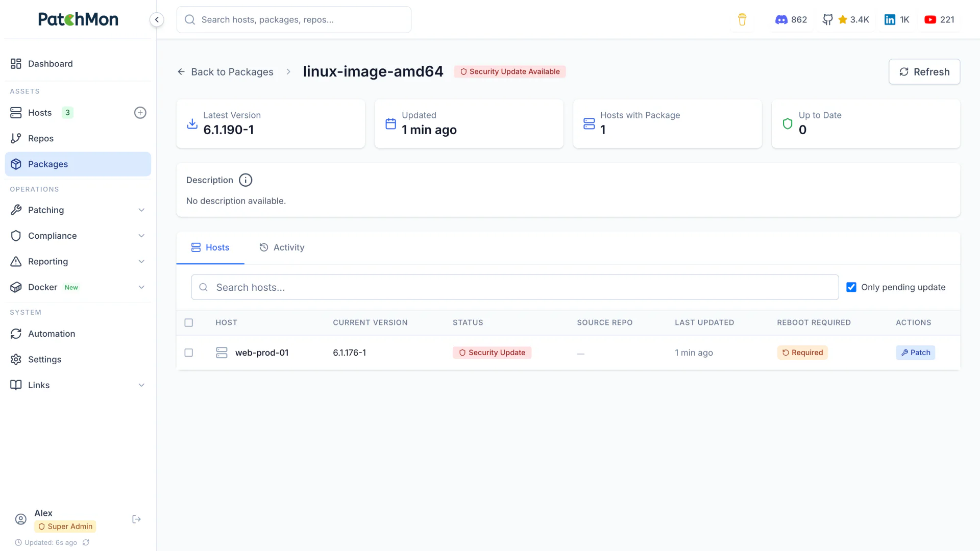
Task: Expand the Reporting menu chevron
Action: (141, 262)
